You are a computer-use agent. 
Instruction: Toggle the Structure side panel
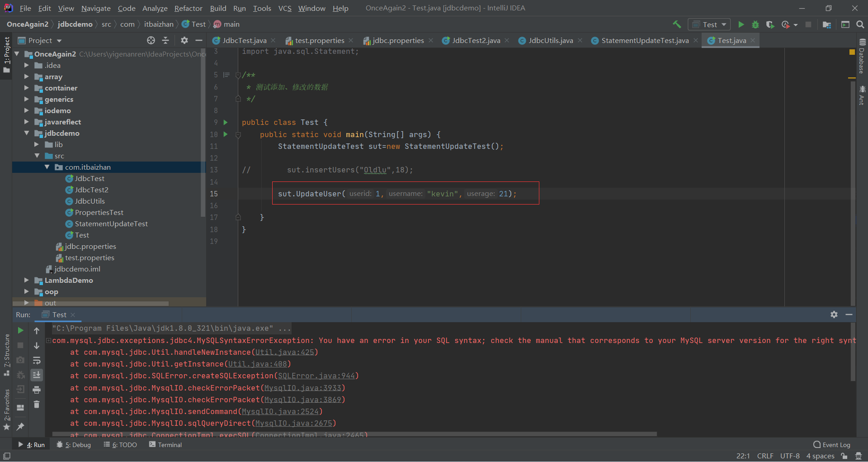pyautogui.click(x=6, y=356)
